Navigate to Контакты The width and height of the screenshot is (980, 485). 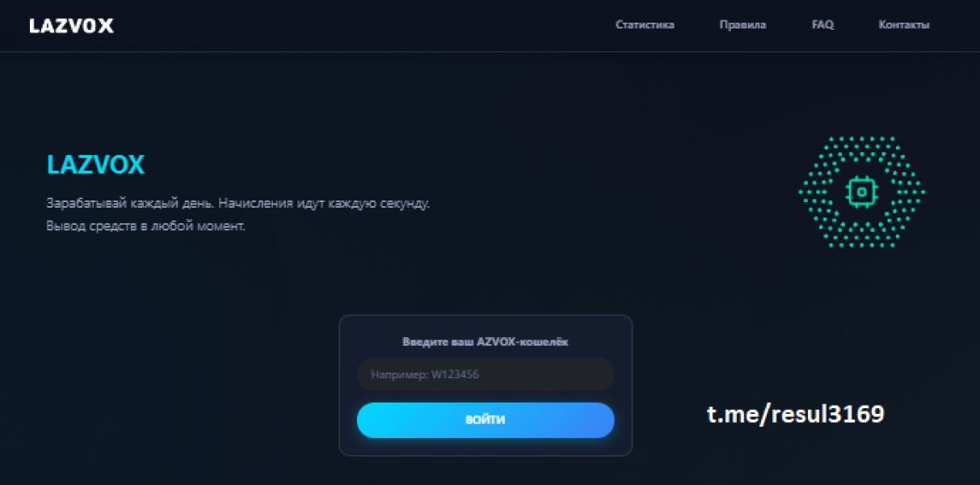pos(903,25)
